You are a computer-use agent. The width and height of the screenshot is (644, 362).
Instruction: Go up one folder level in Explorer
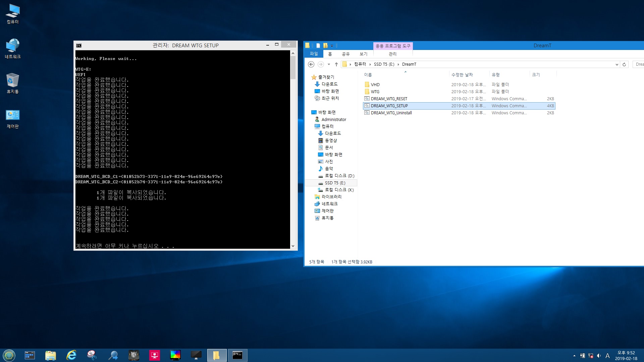pyautogui.click(x=336, y=64)
